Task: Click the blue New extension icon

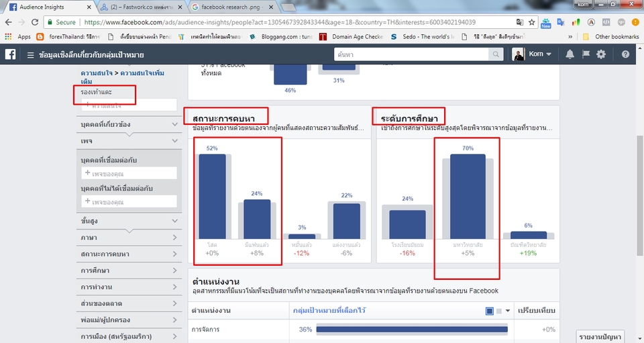Action: click(x=546, y=23)
